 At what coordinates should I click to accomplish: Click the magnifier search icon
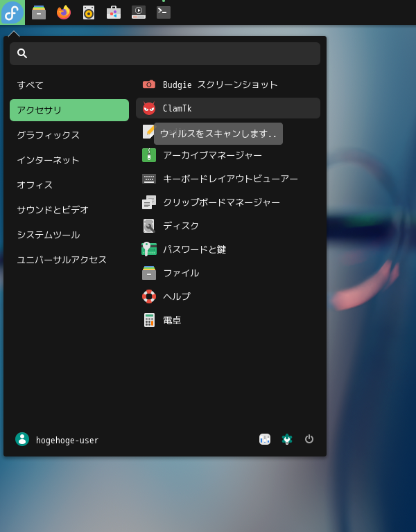[22, 53]
